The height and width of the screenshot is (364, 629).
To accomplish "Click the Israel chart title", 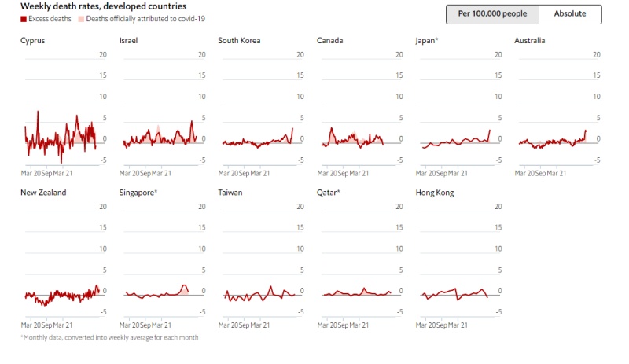I will click(129, 40).
